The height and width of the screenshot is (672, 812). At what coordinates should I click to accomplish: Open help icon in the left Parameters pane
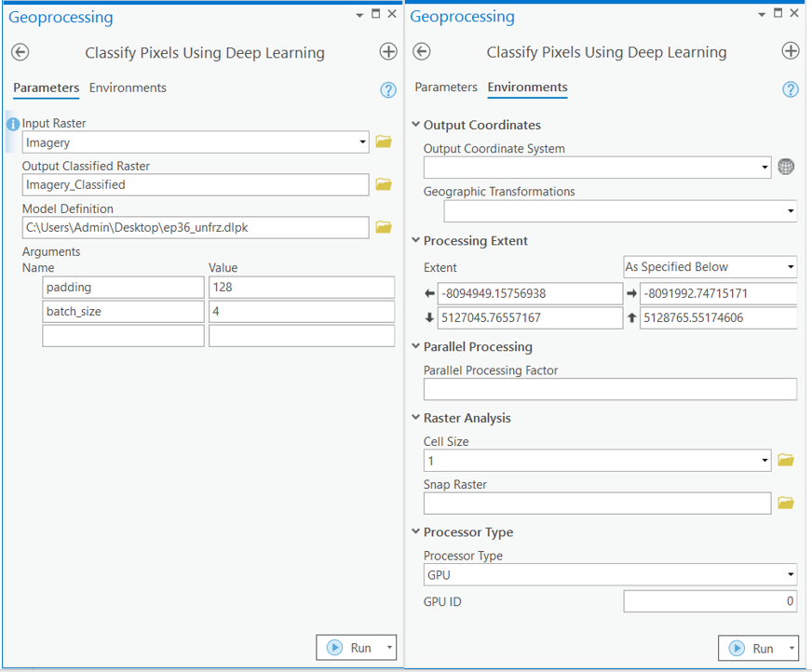click(x=388, y=90)
